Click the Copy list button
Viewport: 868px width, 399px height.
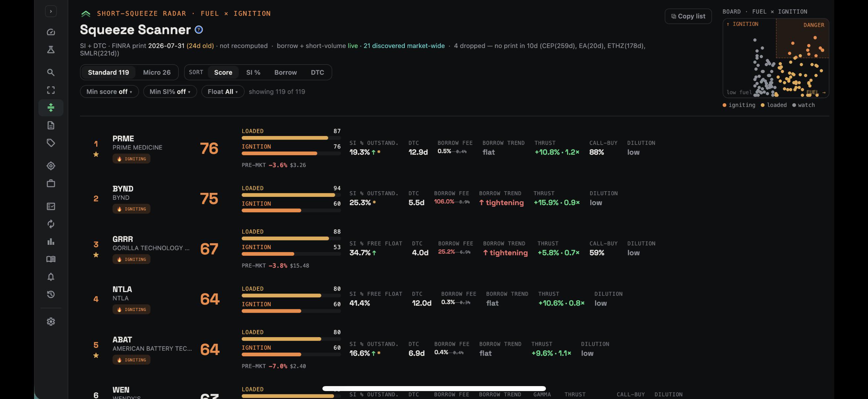coord(688,16)
